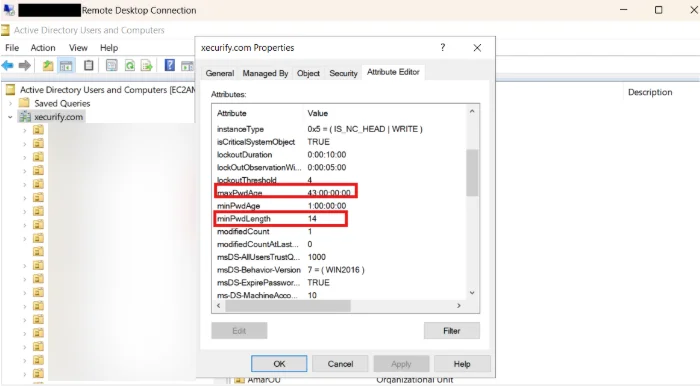Switch to the Object tab

point(308,73)
